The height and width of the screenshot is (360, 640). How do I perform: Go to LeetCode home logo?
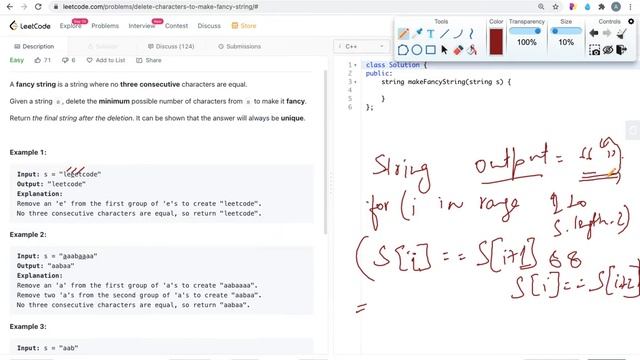pos(30,26)
